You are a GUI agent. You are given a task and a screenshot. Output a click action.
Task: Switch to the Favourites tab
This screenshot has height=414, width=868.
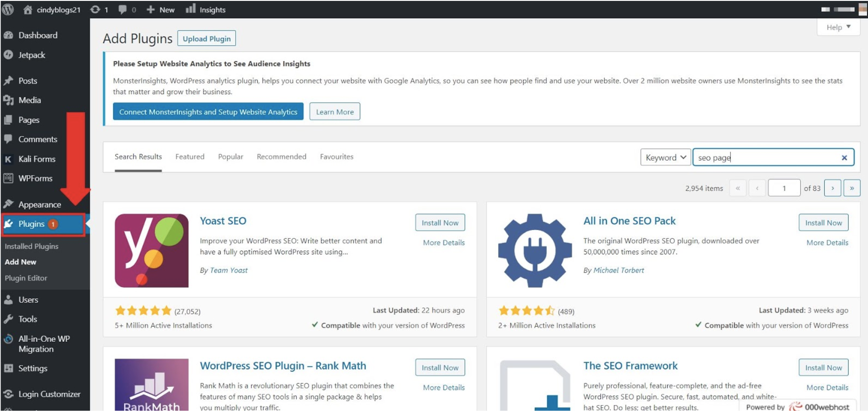(x=337, y=157)
